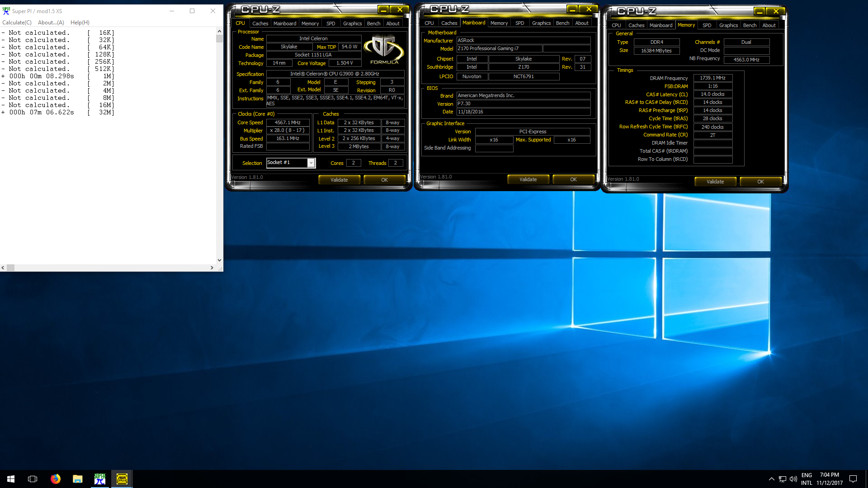This screenshot has height=488, width=868.
Task: Open Bench tab in first CPU-Z window
Action: [x=373, y=23]
